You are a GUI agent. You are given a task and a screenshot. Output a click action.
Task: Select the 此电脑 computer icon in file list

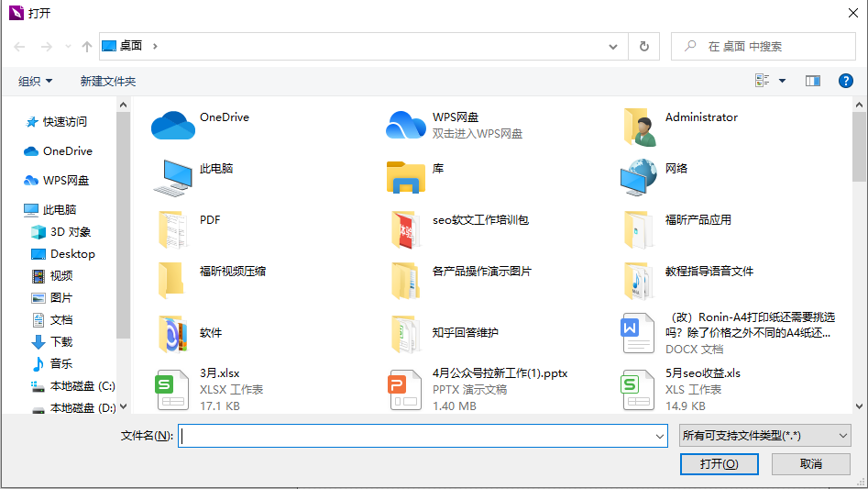[173, 178]
